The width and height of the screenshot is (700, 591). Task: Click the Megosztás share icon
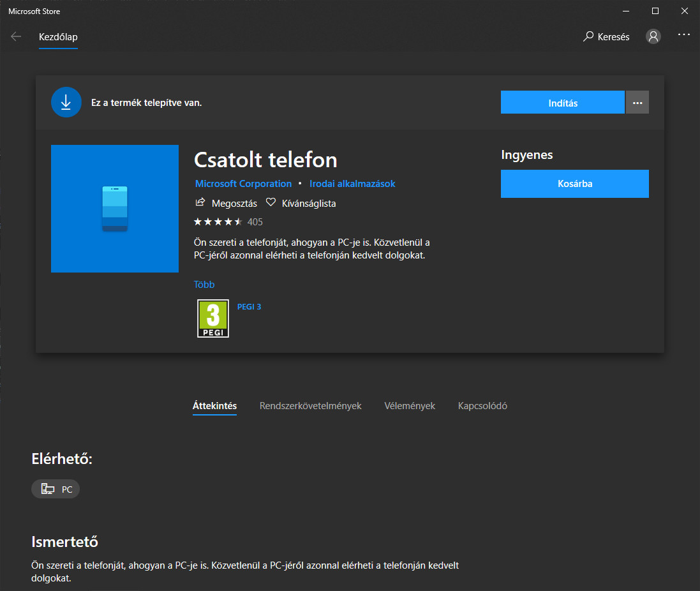click(x=200, y=203)
